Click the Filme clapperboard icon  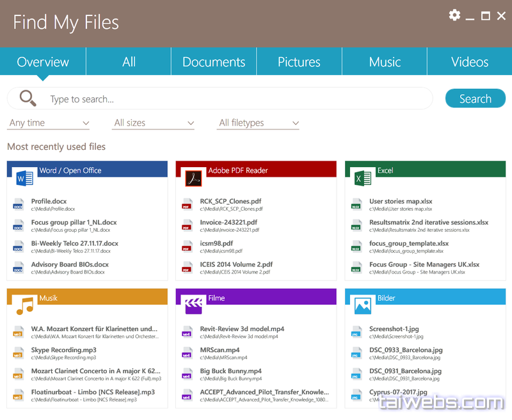pyautogui.click(x=193, y=305)
